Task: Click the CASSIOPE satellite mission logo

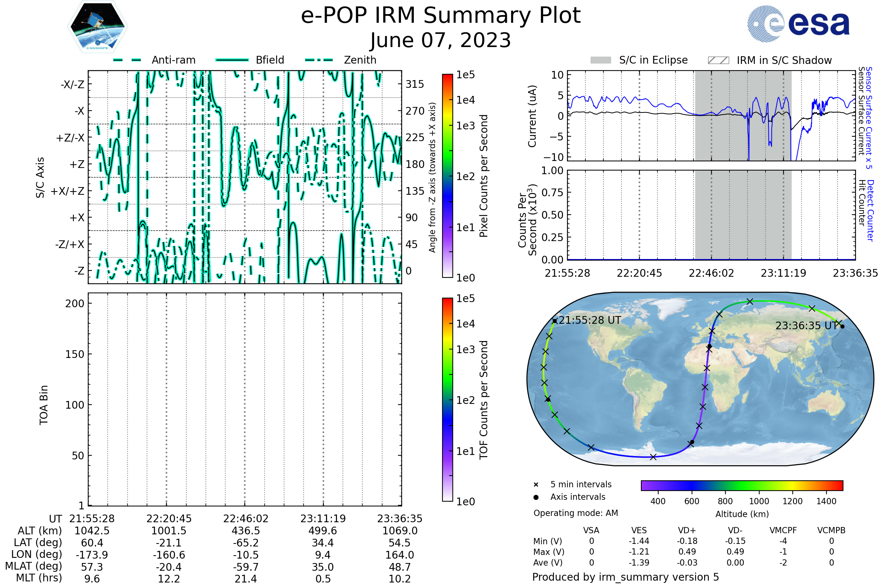Action: tap(97, 27)
